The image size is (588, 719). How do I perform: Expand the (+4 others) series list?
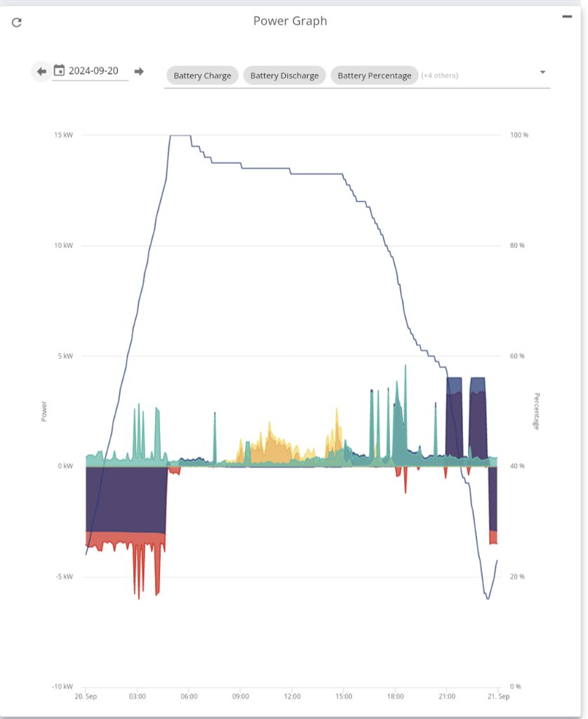[x=439, y=76]
